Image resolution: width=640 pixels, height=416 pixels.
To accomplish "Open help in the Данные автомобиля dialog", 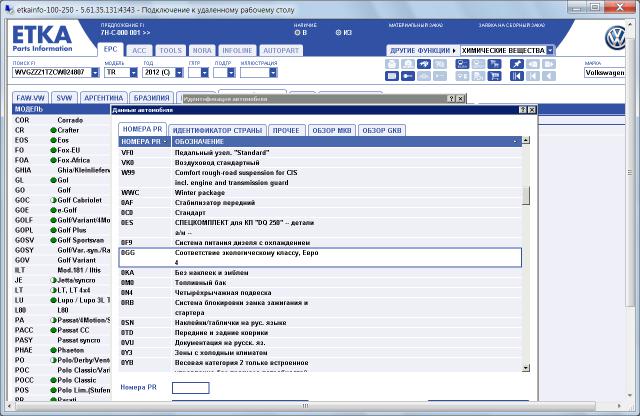I will coord(523,110).
